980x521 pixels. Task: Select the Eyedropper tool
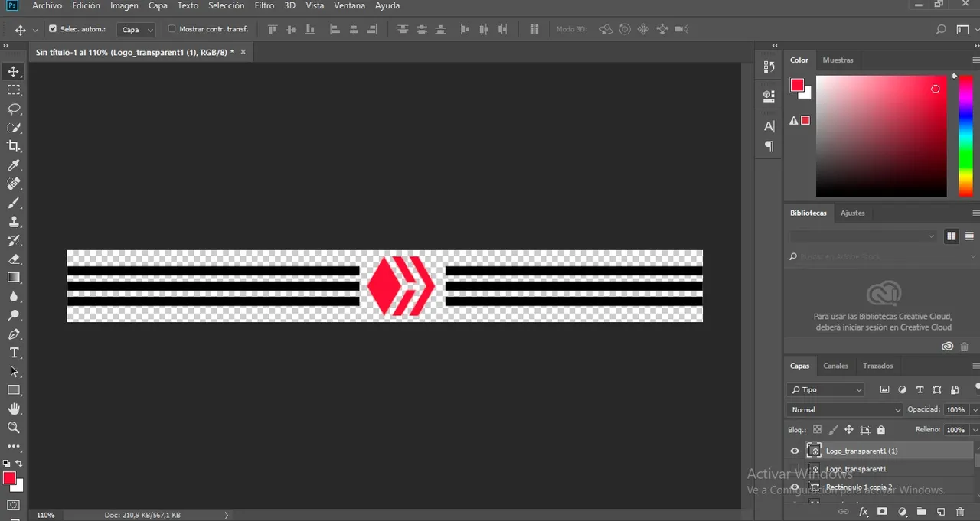point(14,165)
